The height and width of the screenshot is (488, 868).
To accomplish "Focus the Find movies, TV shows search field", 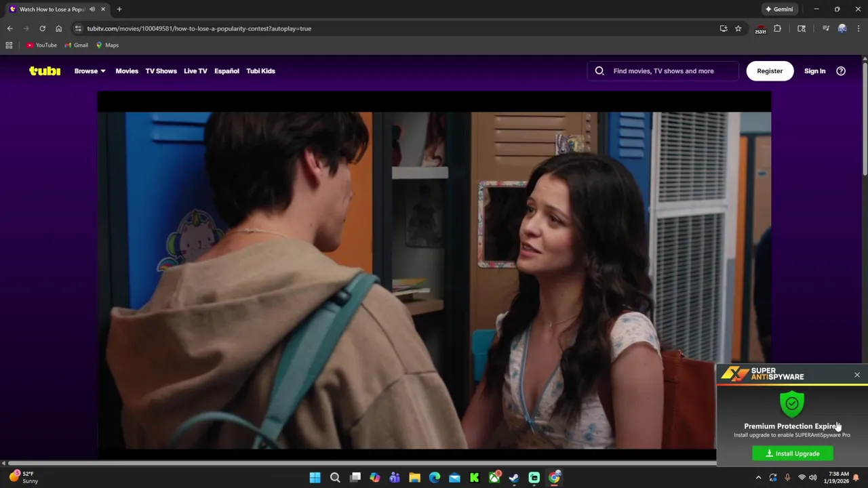I will [663, 70].
